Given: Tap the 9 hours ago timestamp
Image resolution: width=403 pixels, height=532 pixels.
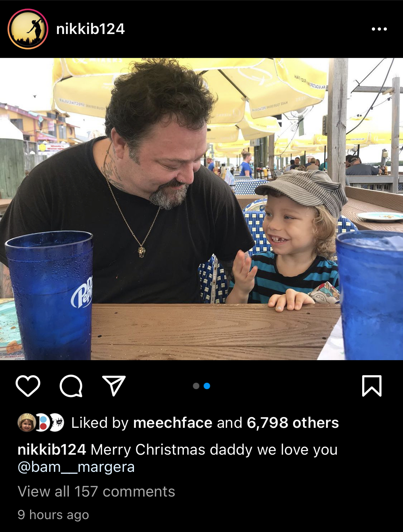Looking at the screenshot, I should (x=53, y=515).
